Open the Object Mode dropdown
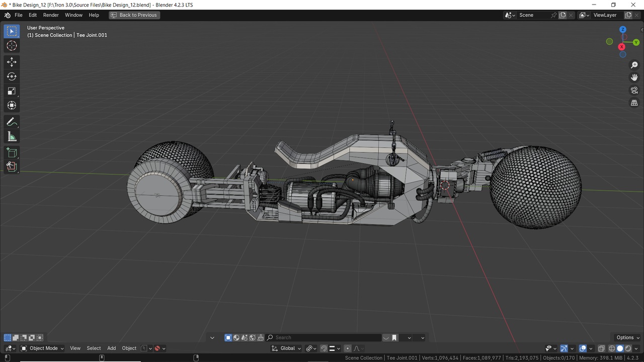This screenshot has width=644, height=362. pyautogui.click(x=42, y=348)
